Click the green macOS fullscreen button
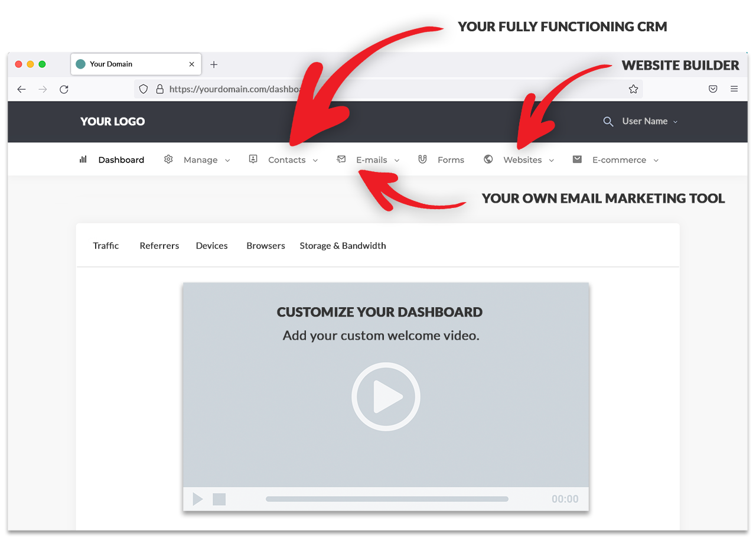The width and height of the screenshot is (756, 540). (42, 64)
